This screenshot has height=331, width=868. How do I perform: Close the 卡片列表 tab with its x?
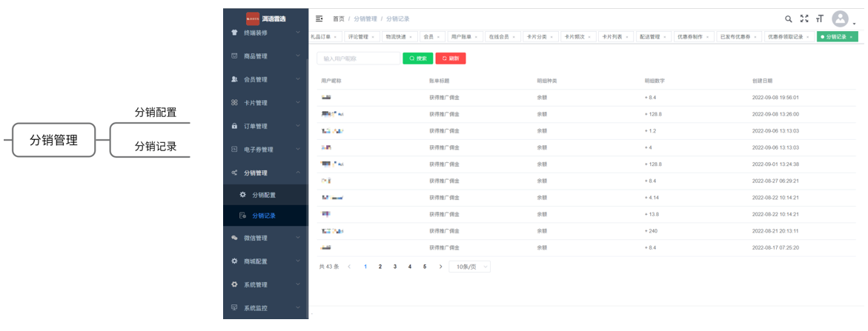[x=626, y=37]
